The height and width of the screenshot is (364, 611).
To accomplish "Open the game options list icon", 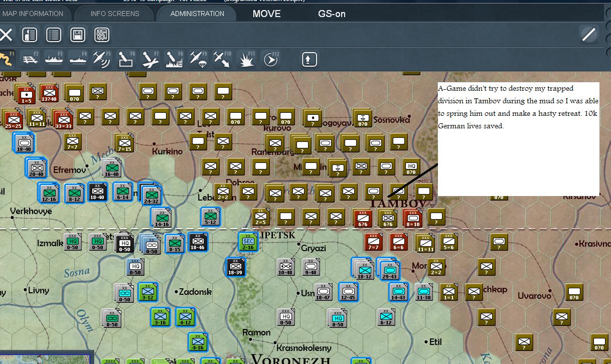I will [x=54, y=35].
